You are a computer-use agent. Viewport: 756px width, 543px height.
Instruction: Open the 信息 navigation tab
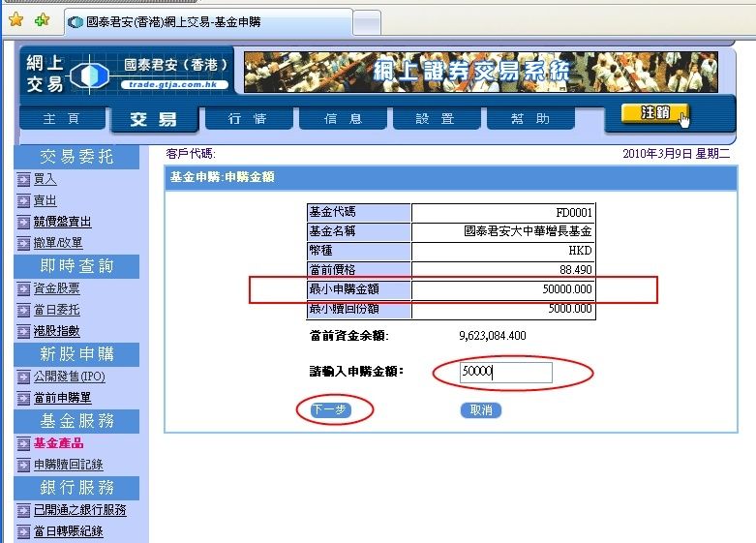[343, 119]
